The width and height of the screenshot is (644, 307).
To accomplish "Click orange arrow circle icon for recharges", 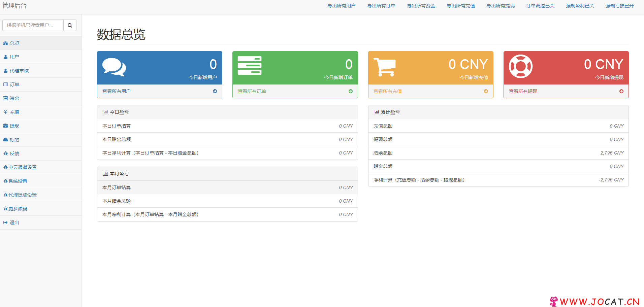I will (486, 91).
